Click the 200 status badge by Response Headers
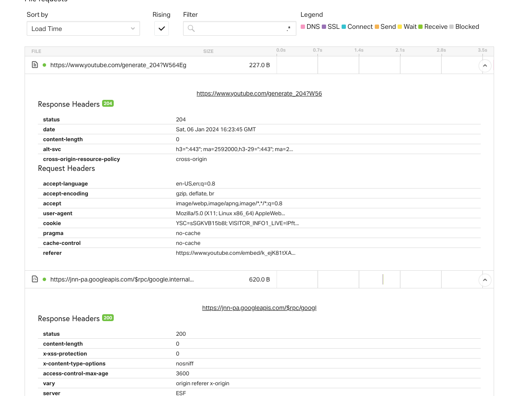The image size is (532, 396). tap(108, 318)
